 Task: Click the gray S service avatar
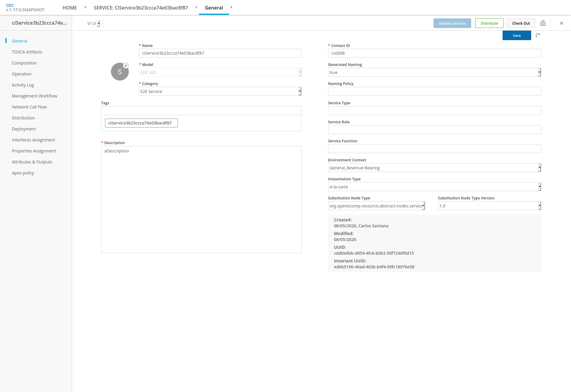click(120, 72)
